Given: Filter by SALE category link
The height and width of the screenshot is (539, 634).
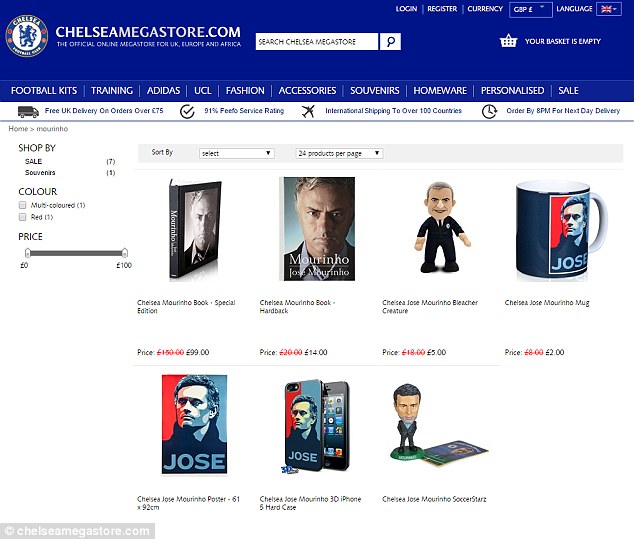Looking at the screenshot, I should tap(34, 161).
